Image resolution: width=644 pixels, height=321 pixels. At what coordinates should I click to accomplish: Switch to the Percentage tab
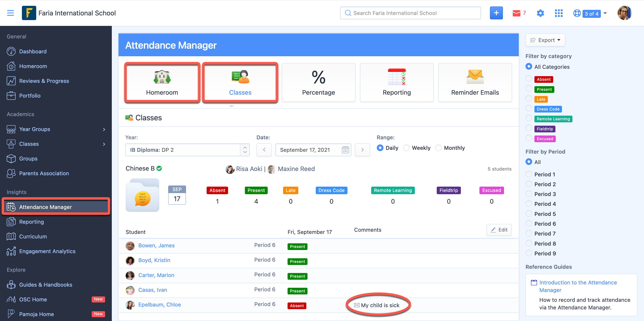(x=318, y=82)
